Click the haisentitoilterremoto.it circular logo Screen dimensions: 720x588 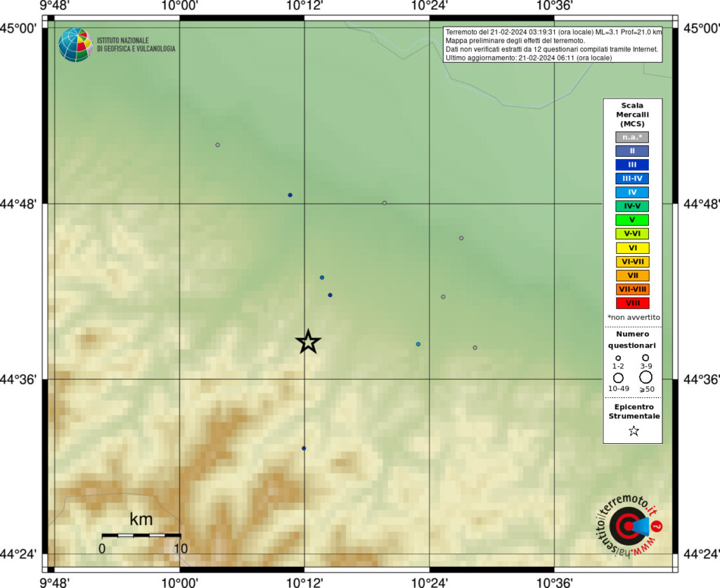coord(631,526)
